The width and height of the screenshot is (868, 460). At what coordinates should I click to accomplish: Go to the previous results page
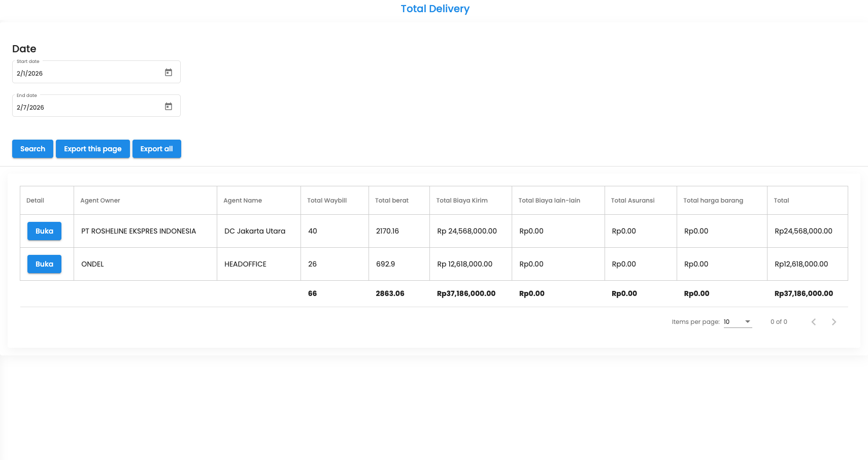pyautogui.click(x=813, y=322)
